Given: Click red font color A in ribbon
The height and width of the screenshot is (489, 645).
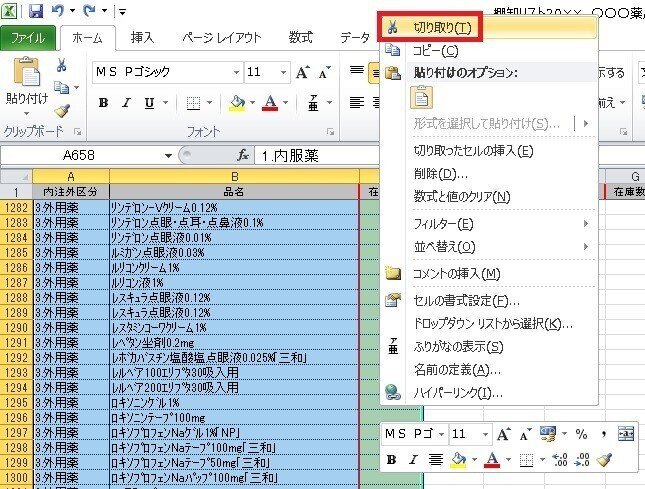Looking at the screenshot, I should (270, 103).
